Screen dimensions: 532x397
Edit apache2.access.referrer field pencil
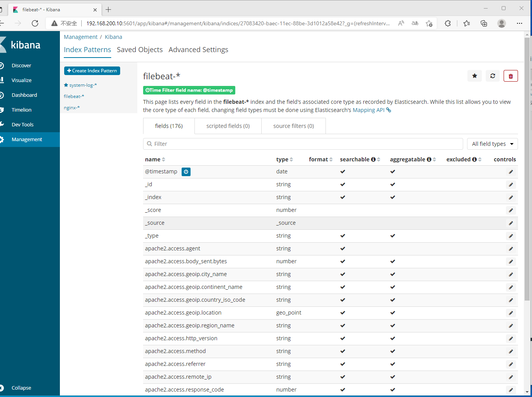[511, 364]
